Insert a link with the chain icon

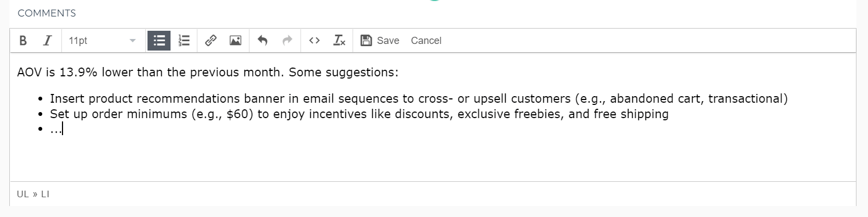[x=211, y=41]
